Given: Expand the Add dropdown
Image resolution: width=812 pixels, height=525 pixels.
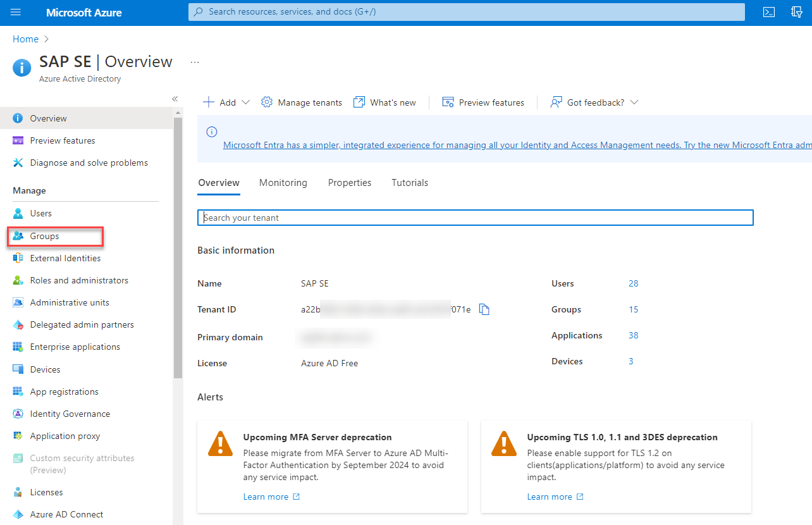Looking at the screenshot, I should [x=226, y=102].
